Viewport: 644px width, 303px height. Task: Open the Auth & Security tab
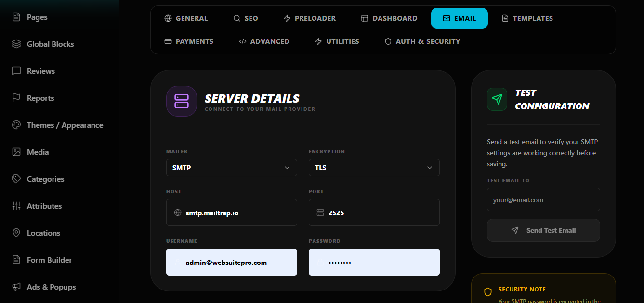422,41
